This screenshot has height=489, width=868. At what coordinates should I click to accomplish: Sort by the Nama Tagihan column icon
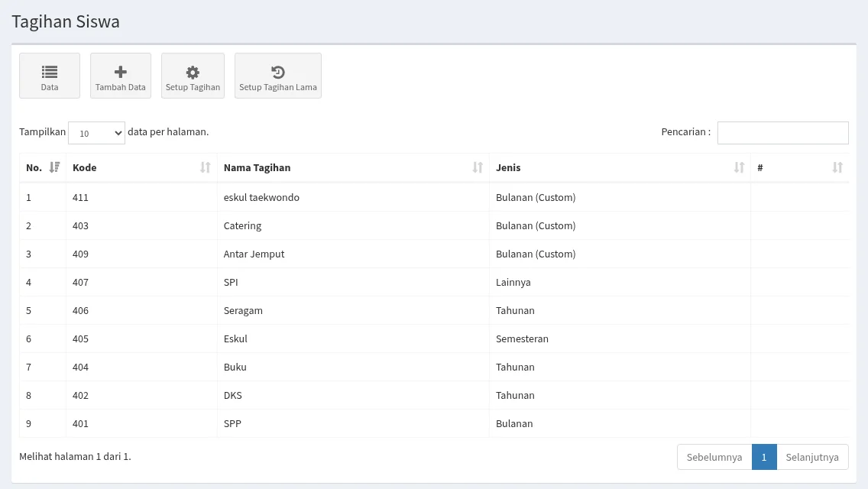point(478,167)
